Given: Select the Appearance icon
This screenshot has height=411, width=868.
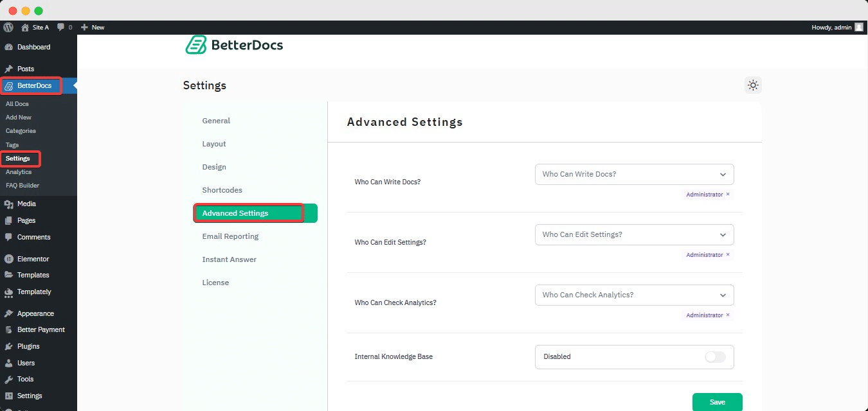Looking at the screenshot, I should pos(9,313).
